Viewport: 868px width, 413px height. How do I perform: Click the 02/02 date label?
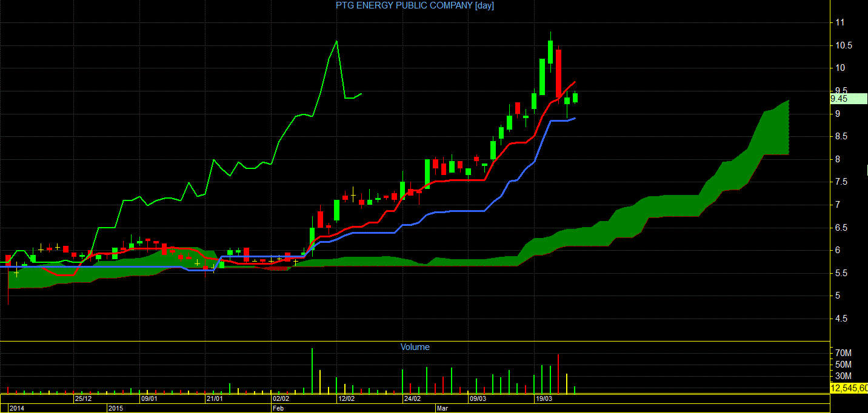click(x=281, y=399)
